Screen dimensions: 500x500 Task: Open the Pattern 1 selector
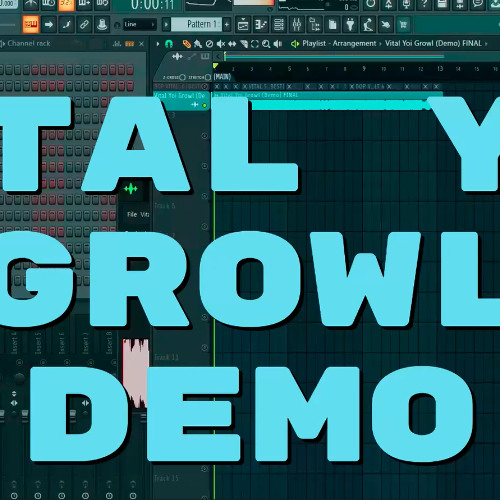coord(197,24)
